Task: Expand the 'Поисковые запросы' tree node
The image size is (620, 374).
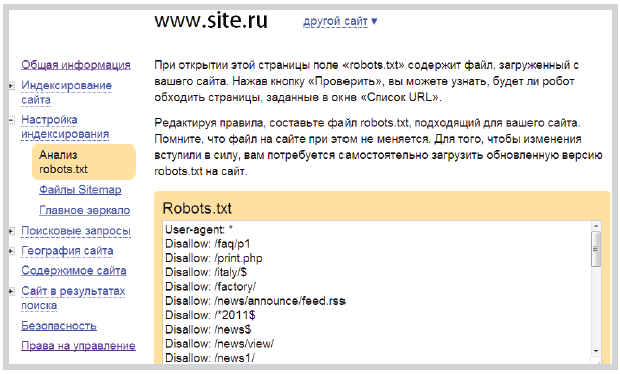Action: [12, 231]
